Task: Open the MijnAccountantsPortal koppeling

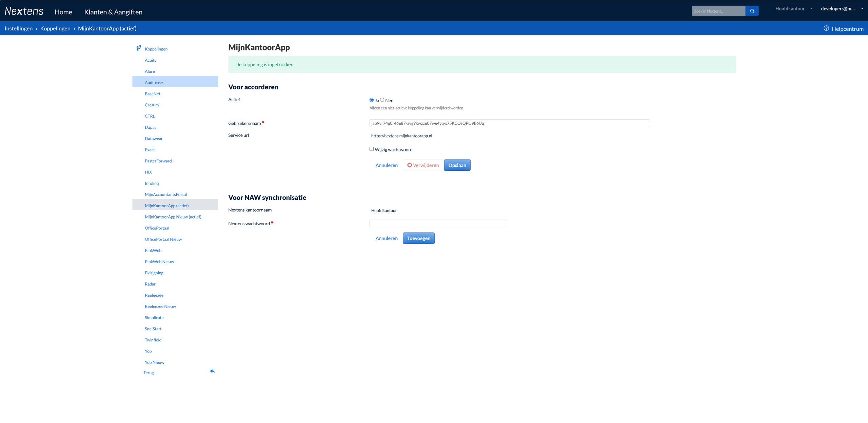Action: click(x=166, y=194)
